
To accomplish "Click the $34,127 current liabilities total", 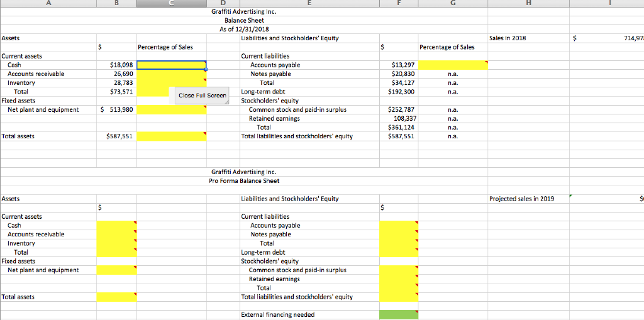I will click(399, 83).
